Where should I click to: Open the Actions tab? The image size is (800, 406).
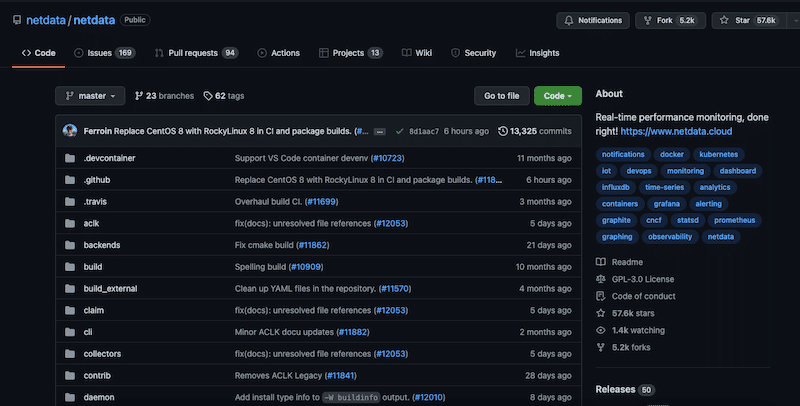tap(279, 53)
